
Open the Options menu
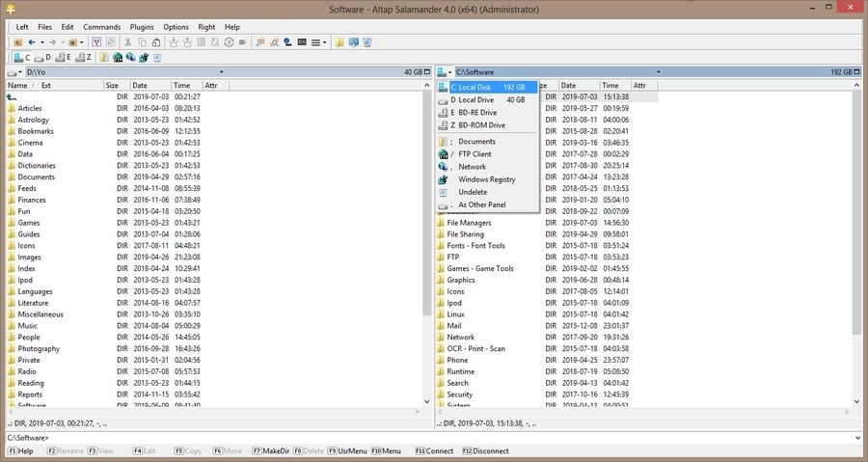click(x=176, y=27)
